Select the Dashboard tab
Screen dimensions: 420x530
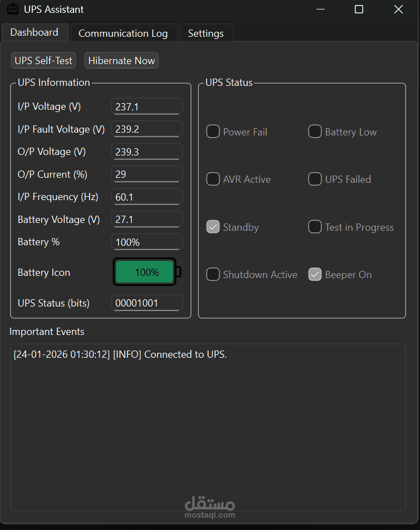tap(34, 32)
